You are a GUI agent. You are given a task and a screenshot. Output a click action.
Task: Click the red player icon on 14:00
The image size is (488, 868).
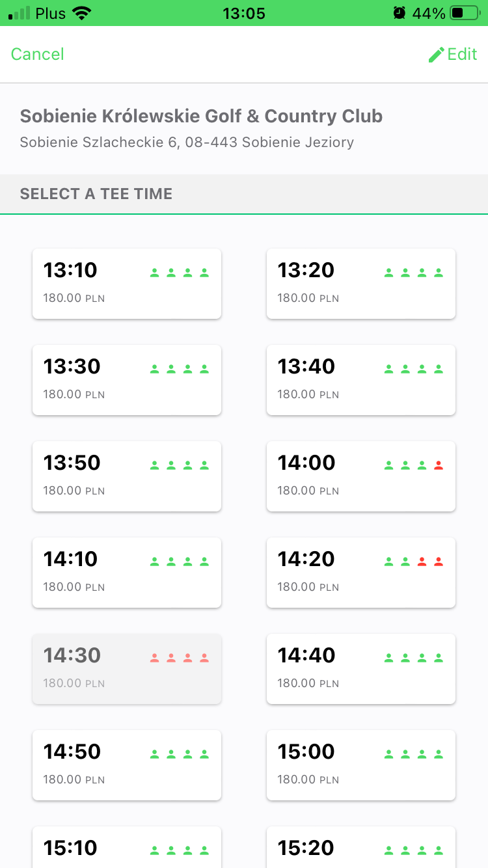(x=439, y=465)
